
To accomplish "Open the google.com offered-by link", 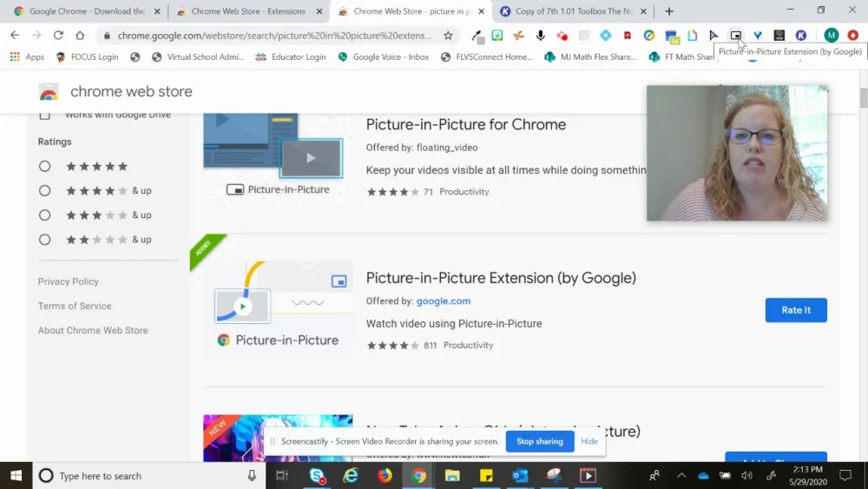I will coord(444,301).
